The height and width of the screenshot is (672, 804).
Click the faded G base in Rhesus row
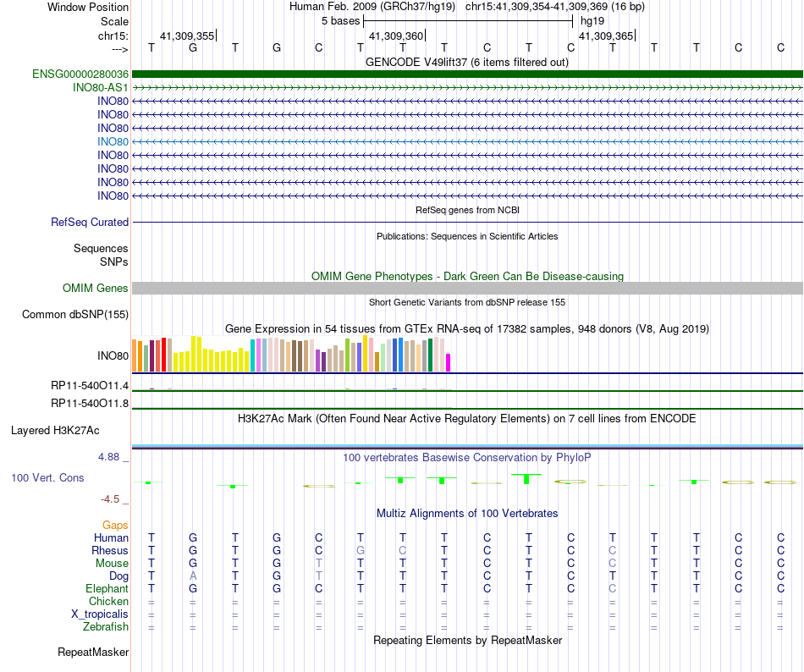point(361,550)
